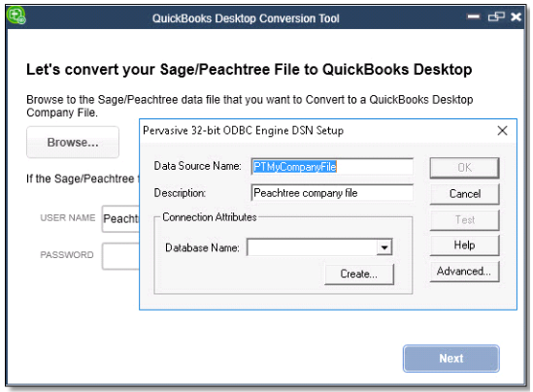Click the USER NAME input field
The width and height of the screenshot is (533, 392).
tap(120, 218)
